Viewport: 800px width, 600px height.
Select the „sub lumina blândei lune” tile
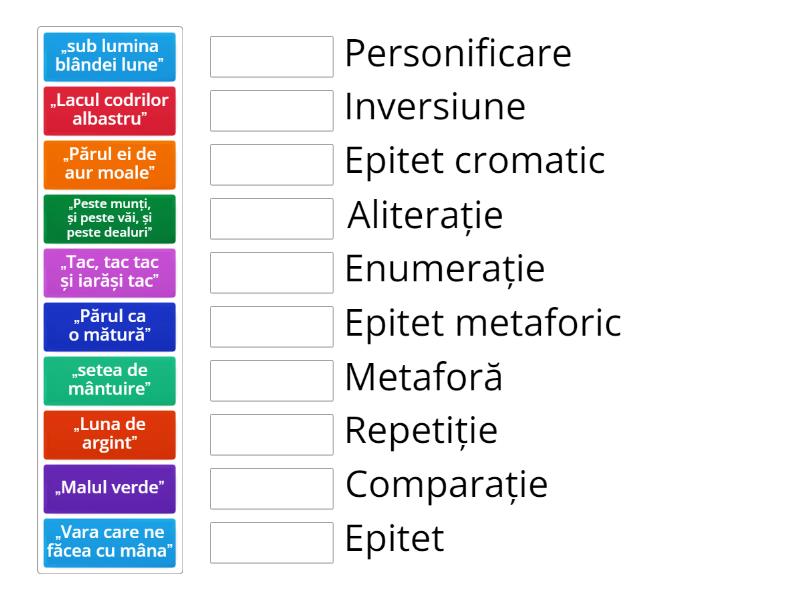click(x=110, y=57)
